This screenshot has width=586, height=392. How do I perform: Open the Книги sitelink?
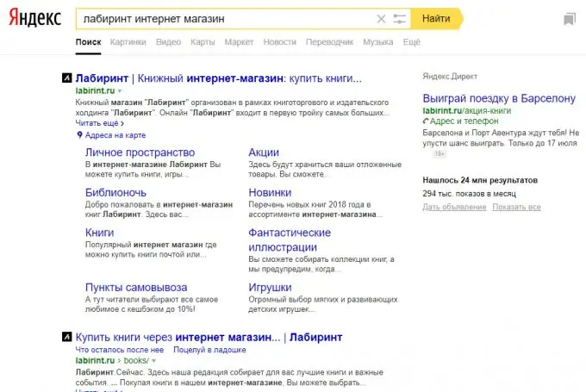(99, 233)
